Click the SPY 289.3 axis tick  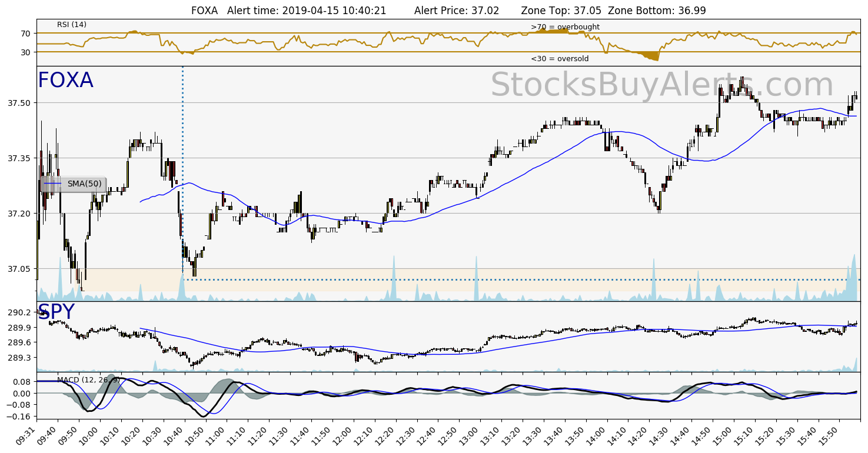[x=19, y=358]
